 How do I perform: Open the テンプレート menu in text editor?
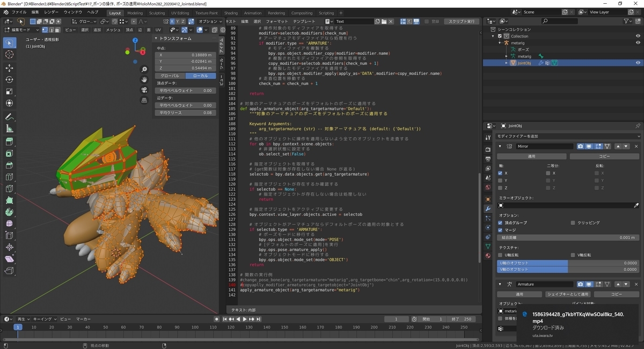[304, 21]
